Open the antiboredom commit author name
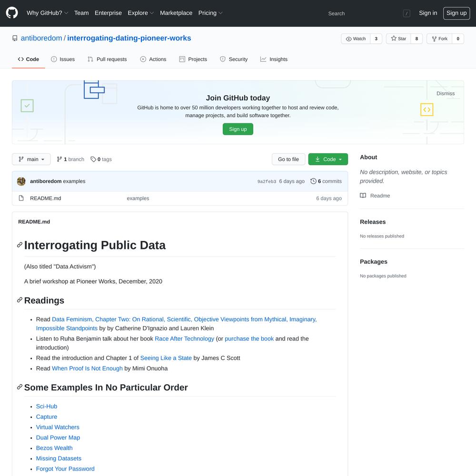Viewport: 476px width, 476px height. coord(46,181)
